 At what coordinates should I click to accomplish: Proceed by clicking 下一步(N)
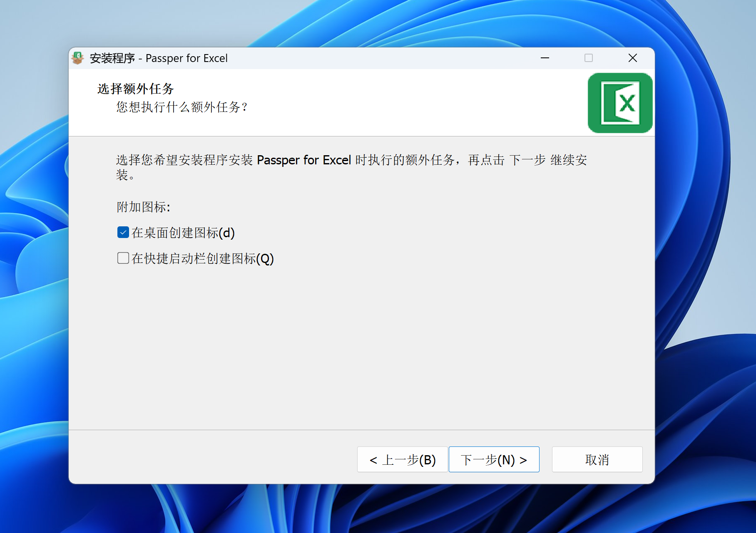(494, 460)
